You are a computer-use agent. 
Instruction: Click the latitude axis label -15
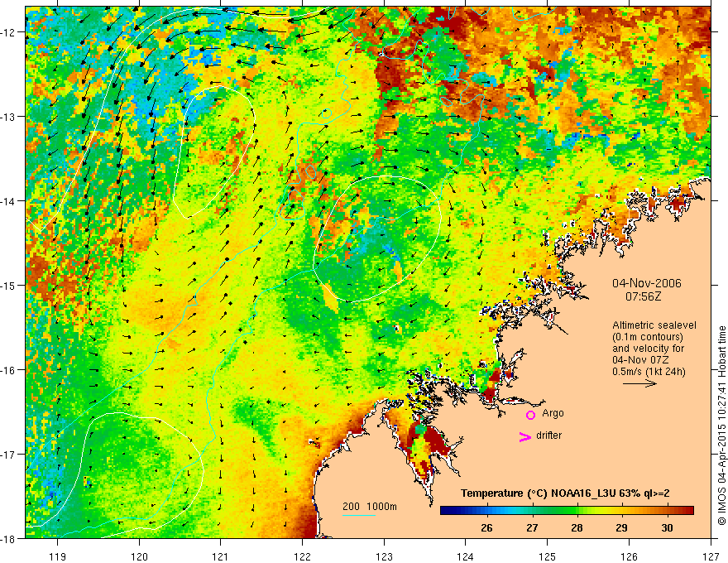9,285
